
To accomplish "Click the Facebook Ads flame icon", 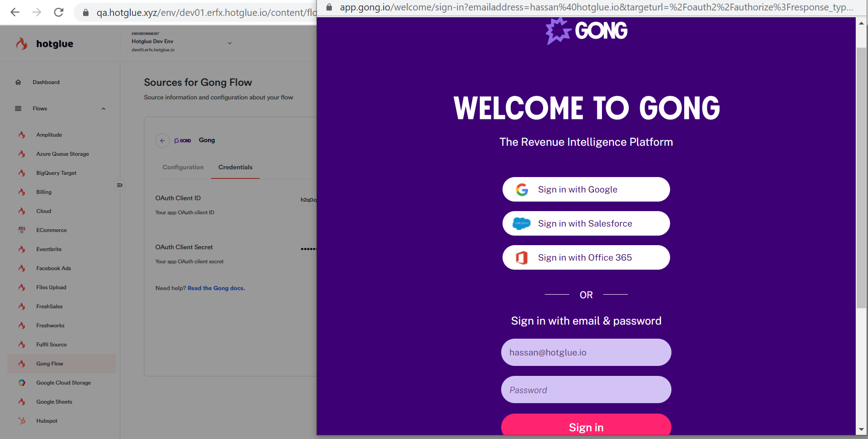I will [22, 268].
